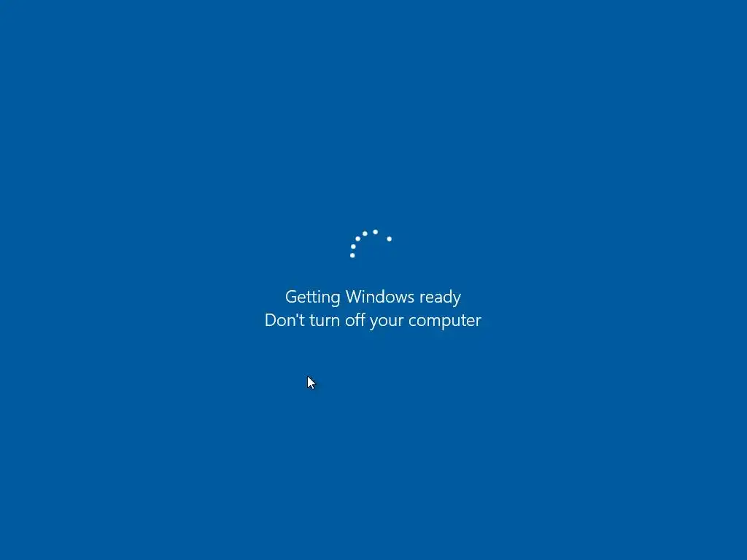Image resolution: width=747 pixels, height=560 pixels.
Task: Click the letter "D" starting "Don't"
Action: pyautogui.click(x=270, y=320)
